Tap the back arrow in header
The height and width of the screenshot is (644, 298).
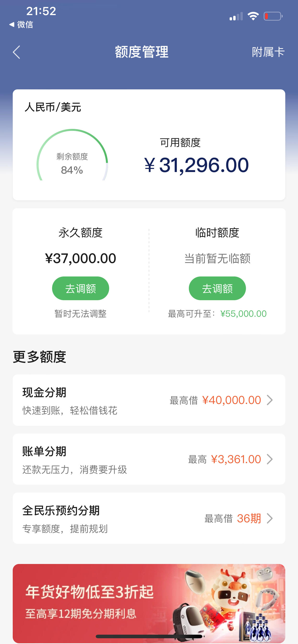click(17, 52)
